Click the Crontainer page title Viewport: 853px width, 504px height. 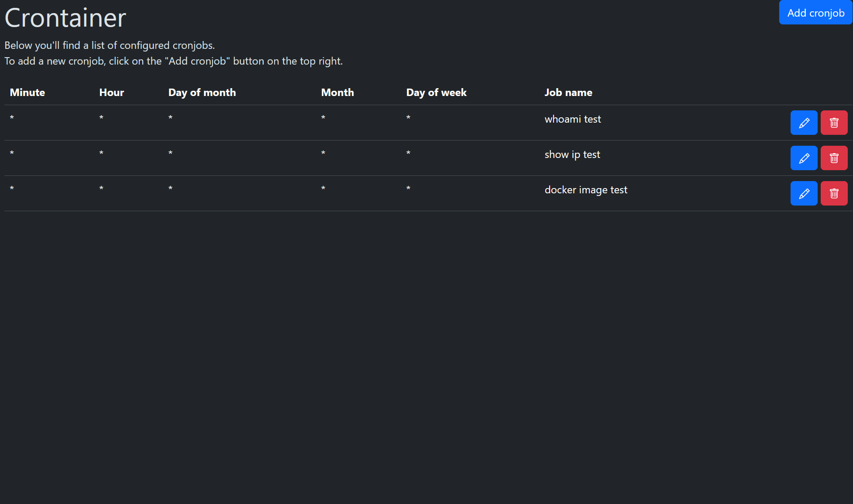click(x=65, y=18)
